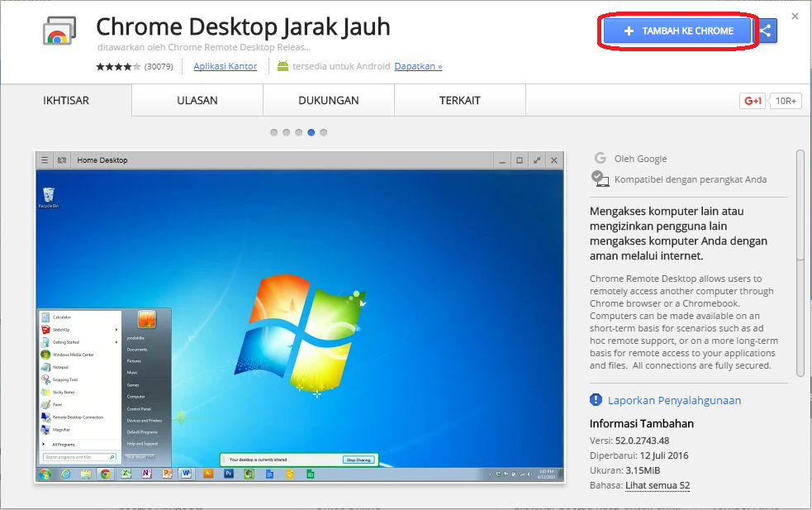Image resolution: width=812 pixels, height=510 pixels.
Task: Select the second screenshot carousel dot
Action: click(x=287, y=133)
